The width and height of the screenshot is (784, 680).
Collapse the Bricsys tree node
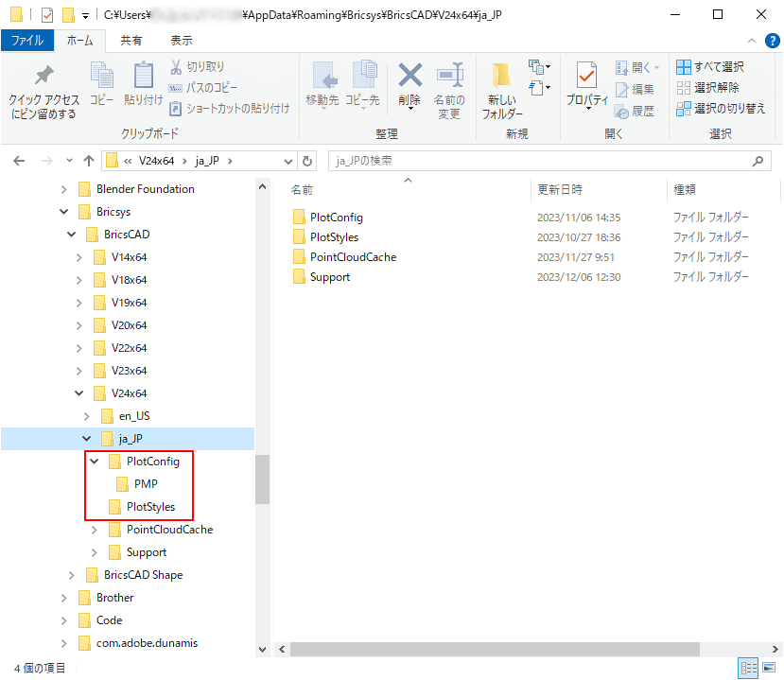click(x=64, y=212)
